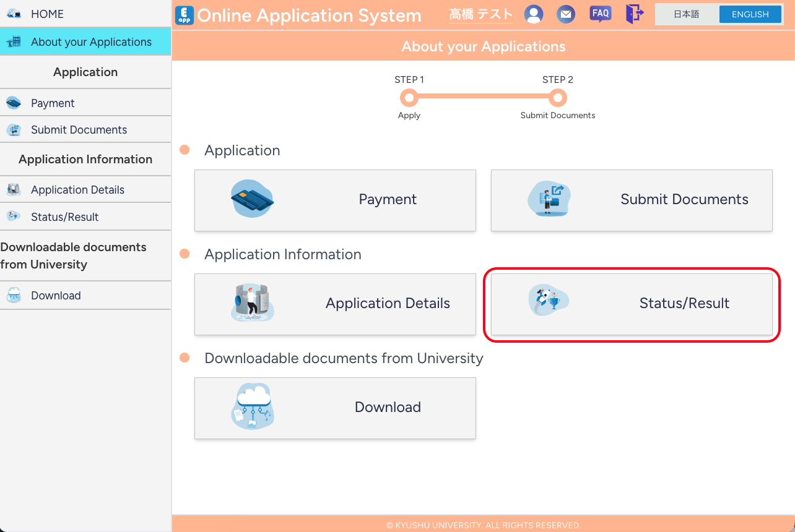Viewport: 795px width, 532px height.
Task: Open the FAQ page from the header
Action: pyautogui.click(x=600, y=13)
